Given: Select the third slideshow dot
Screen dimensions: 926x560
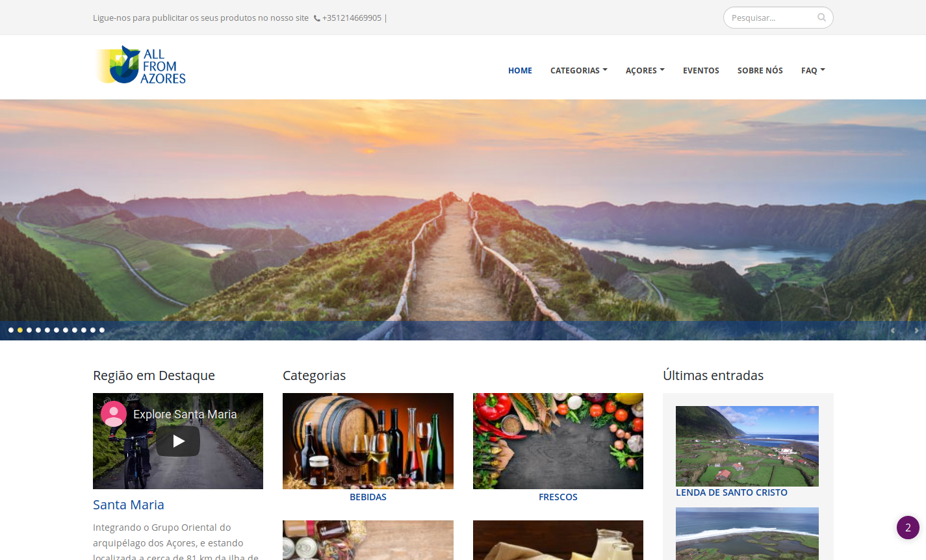Looking at the screenshot, I should [x=29, y=330].
